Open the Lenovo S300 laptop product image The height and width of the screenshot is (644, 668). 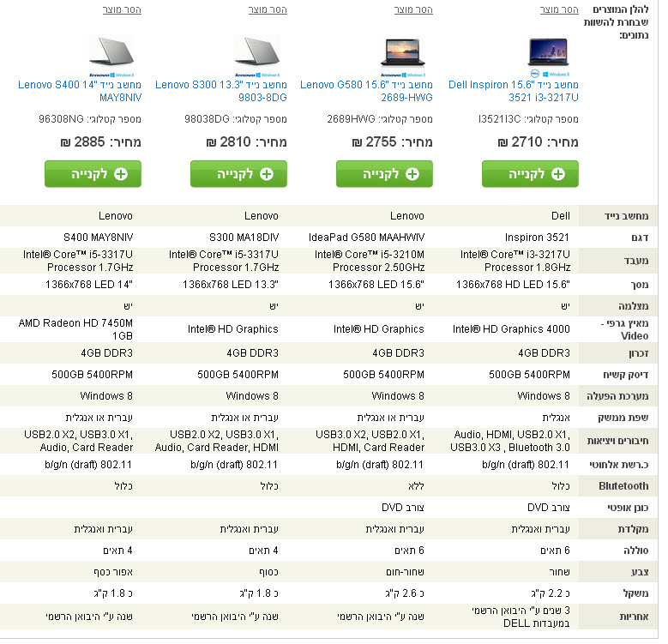tap(257, 53)
